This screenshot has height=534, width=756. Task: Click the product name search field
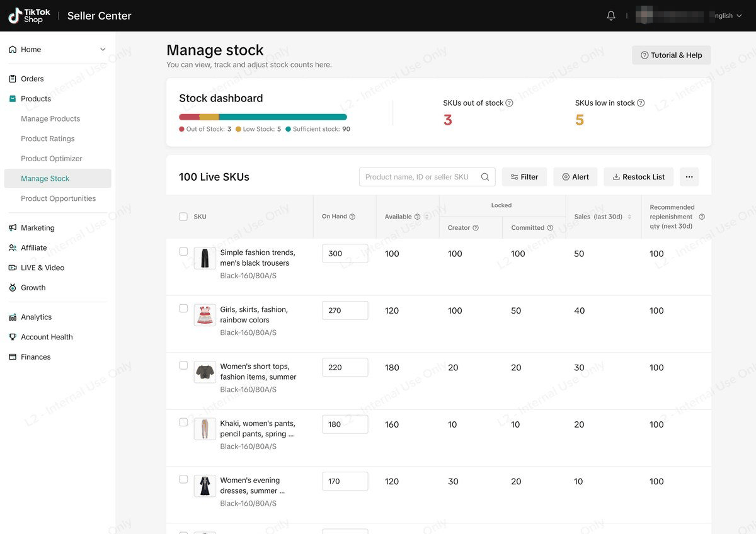pos(427,177)
